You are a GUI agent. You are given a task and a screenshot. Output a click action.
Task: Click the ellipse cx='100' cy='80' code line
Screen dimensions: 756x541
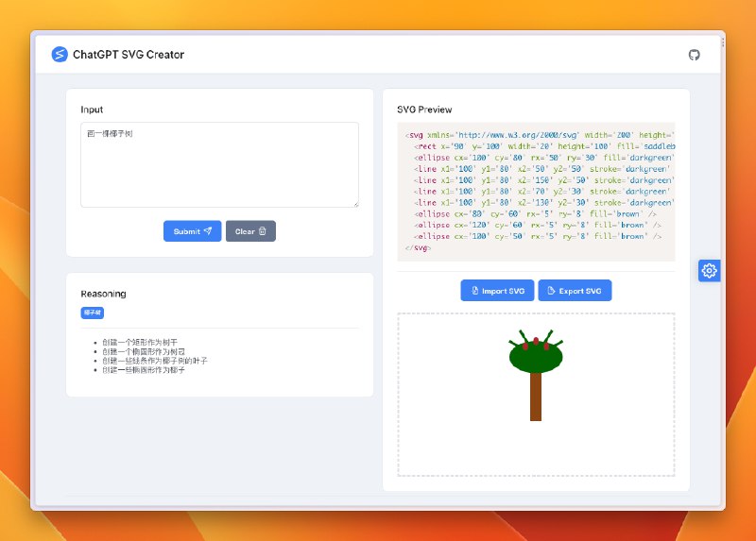[x=544, y=158]
